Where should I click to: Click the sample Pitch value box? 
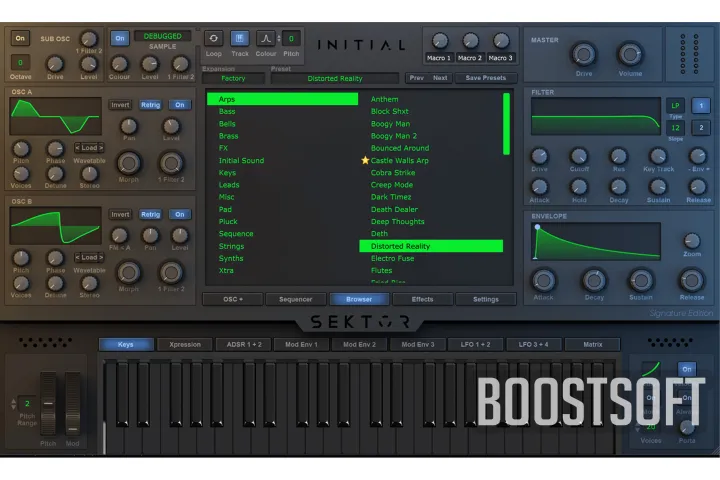tap(291, 39)
